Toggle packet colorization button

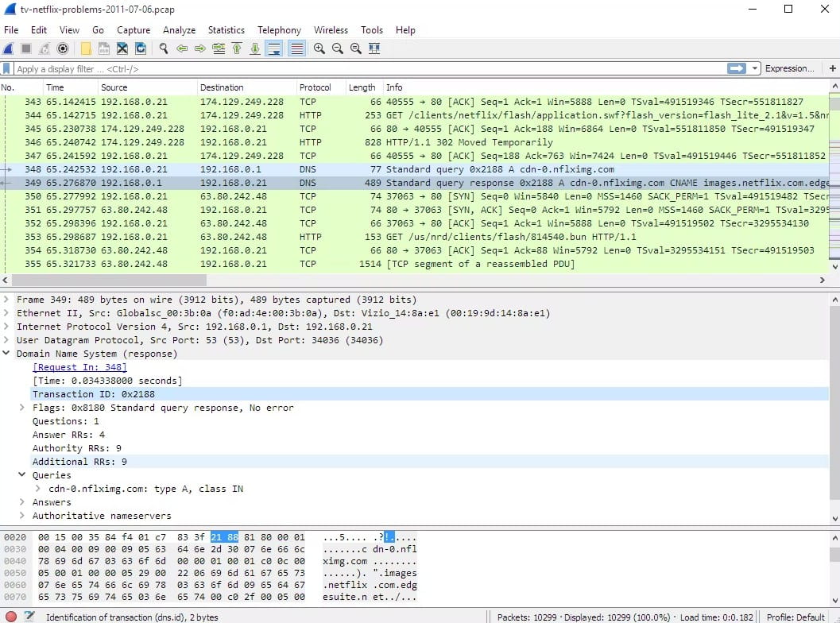click(x=296, y=49)
